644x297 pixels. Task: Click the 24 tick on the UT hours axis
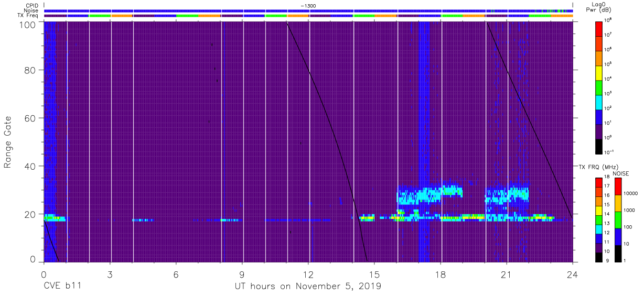(573, 274)
